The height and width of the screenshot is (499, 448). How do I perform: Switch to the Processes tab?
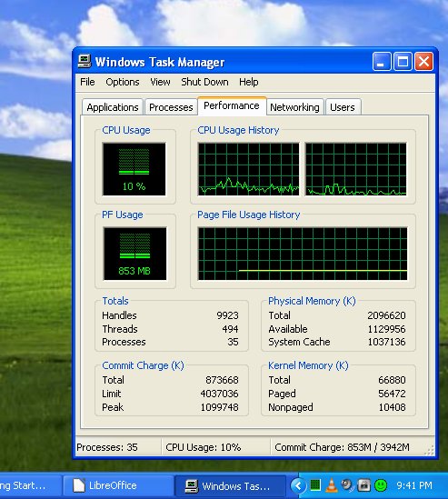tap(171, 107)
